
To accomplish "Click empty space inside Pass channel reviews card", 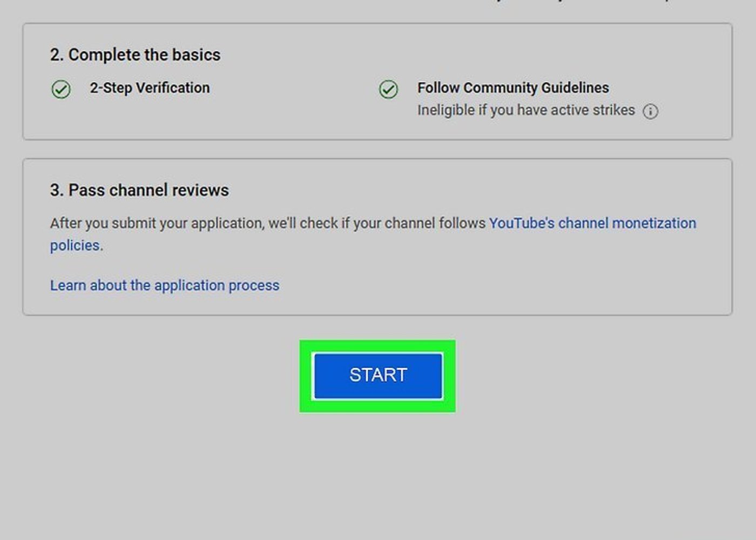I will pyautogui.click(x=486, y=286).
